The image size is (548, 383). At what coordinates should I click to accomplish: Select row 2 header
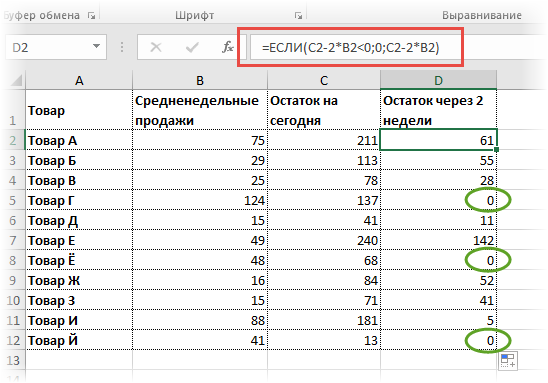pos(13,140)
